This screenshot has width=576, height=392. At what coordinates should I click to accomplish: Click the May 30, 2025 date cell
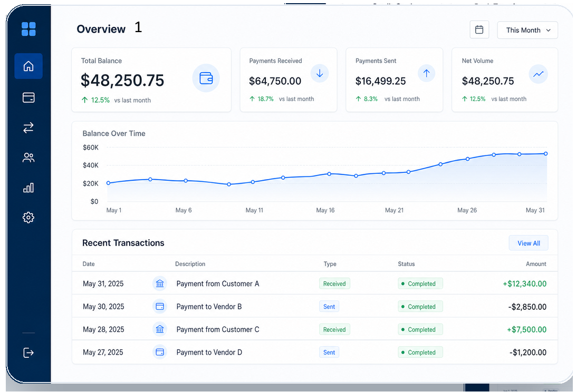(103, 307)
